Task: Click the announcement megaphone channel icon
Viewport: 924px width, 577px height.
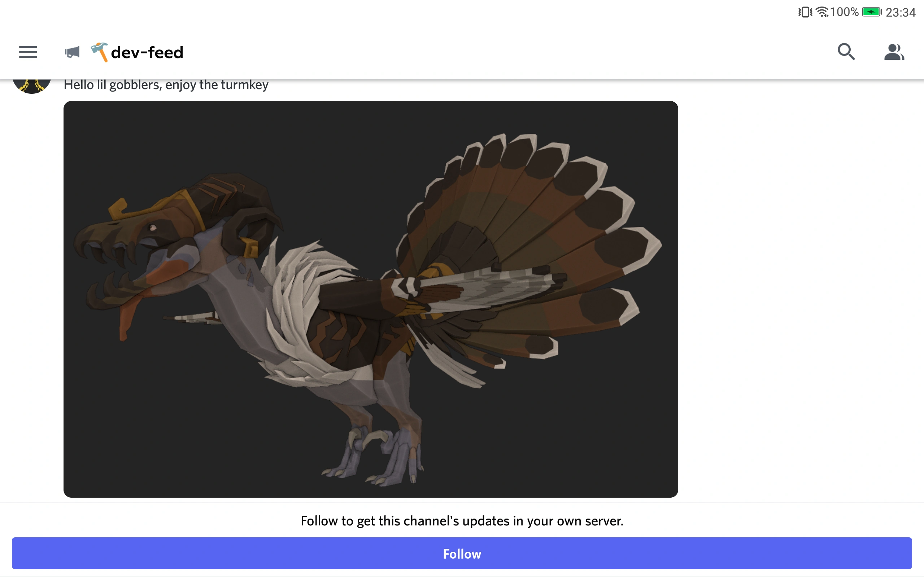Action: (x=72, y=52)
